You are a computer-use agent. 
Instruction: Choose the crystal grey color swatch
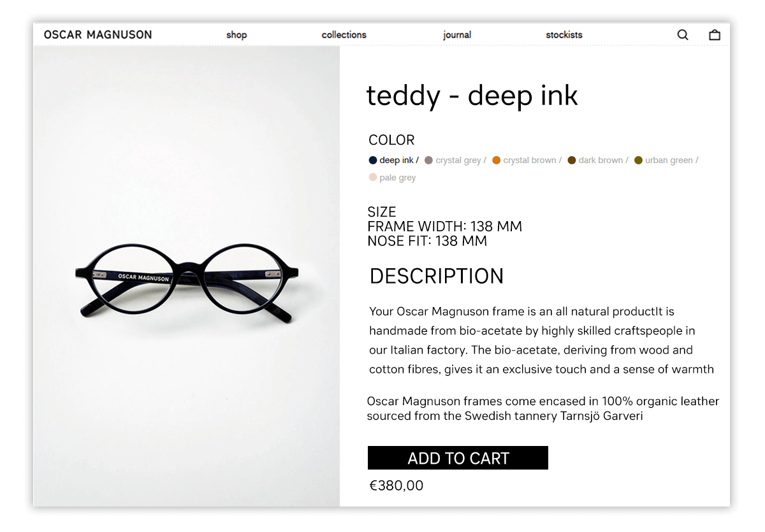[x=428, y=161]
